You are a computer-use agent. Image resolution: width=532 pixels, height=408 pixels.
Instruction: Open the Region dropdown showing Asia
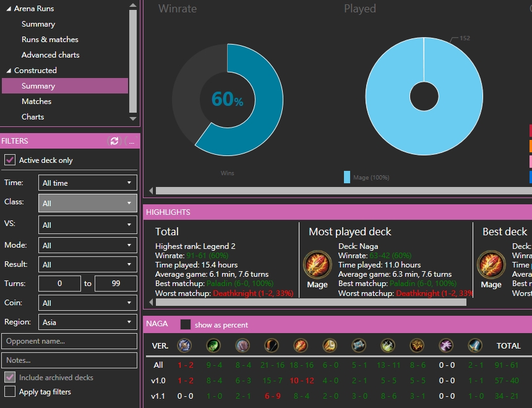[x=88, y=322]
